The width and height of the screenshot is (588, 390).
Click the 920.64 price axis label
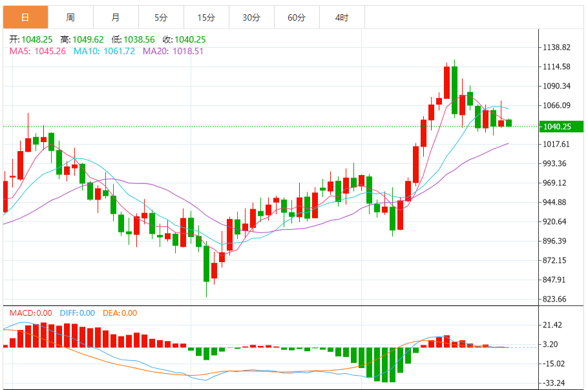point(555,221)
